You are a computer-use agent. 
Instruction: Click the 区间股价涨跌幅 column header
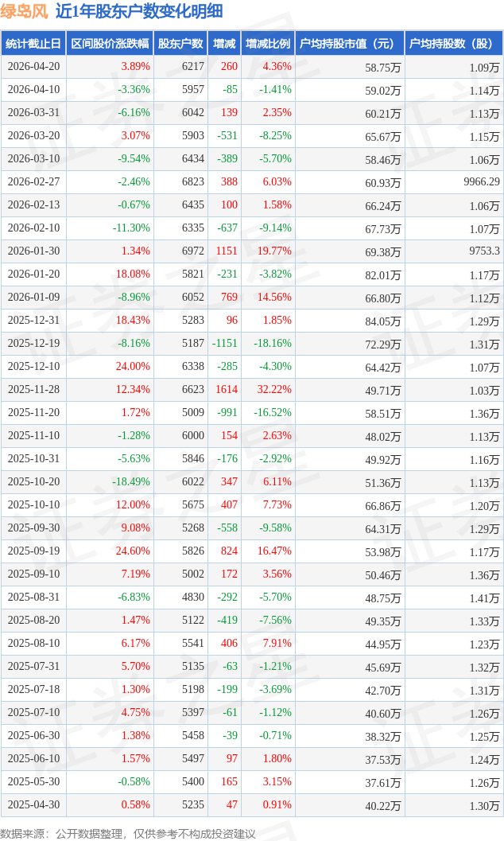click(x=110, y=44)
